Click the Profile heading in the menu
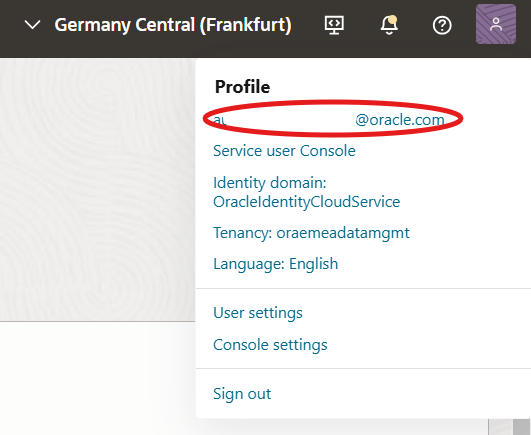This screenshot has height=435, width=531. point(242,87)
